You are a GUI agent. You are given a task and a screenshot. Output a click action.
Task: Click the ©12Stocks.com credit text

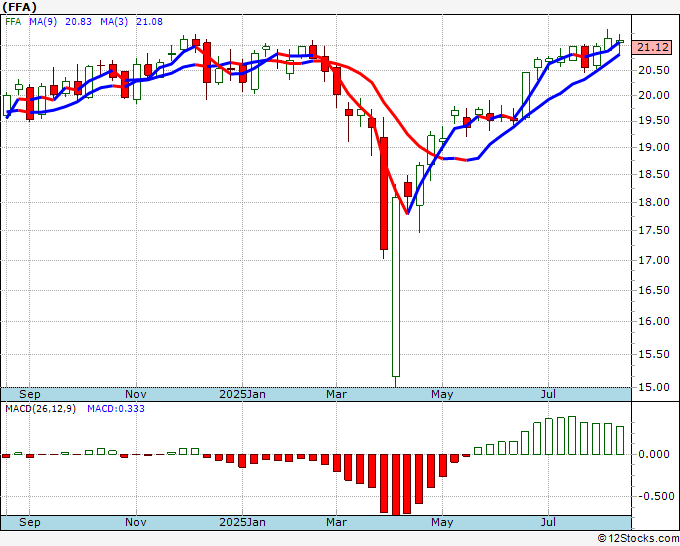[x=638, y=539]
